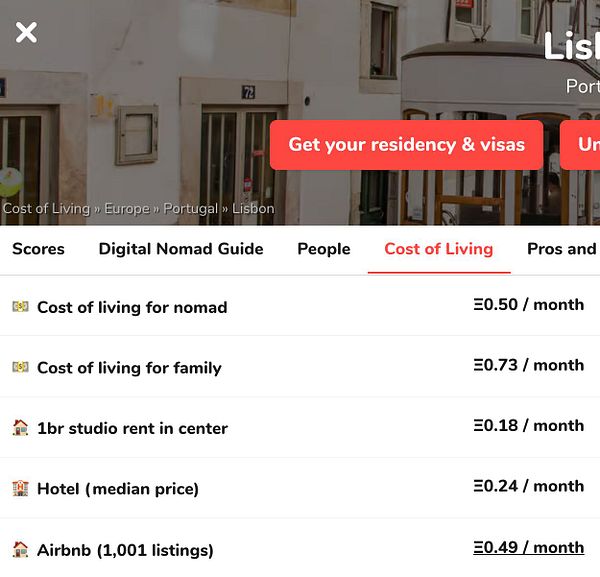Open the Scores tab
This screenshot has width=600, height=577.
tap(38, 249)
